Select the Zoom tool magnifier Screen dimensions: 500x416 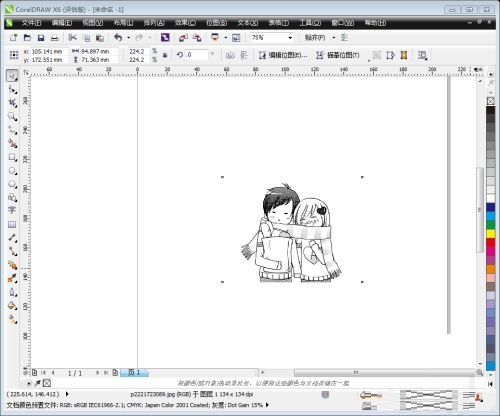click(12, 117)
